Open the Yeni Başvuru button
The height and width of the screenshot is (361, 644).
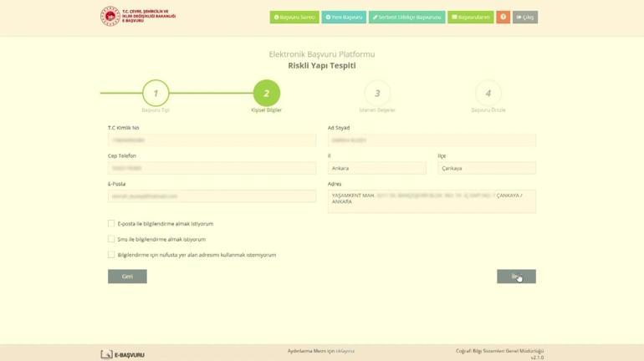click(344, 18)
